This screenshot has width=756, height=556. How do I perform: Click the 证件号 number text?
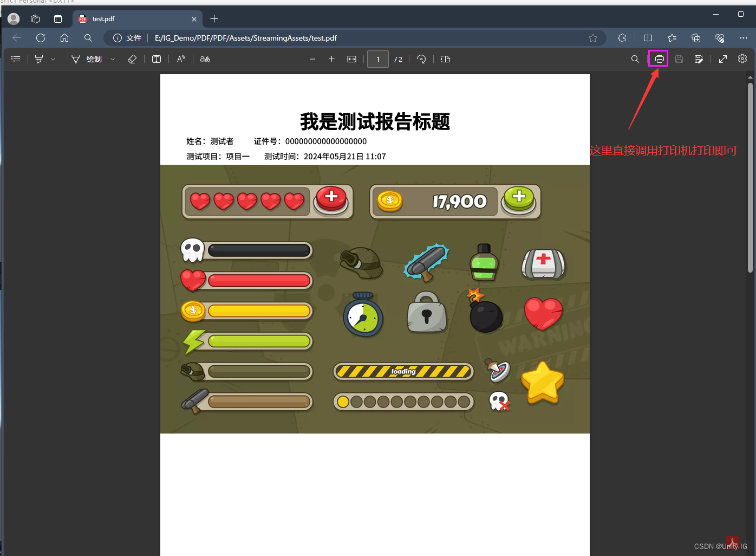[310, 141]
